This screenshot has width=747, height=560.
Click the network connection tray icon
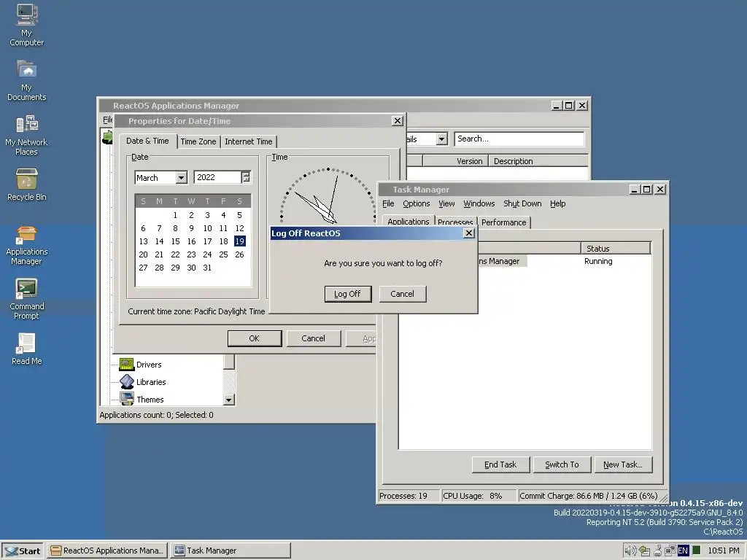click(670, 551)
